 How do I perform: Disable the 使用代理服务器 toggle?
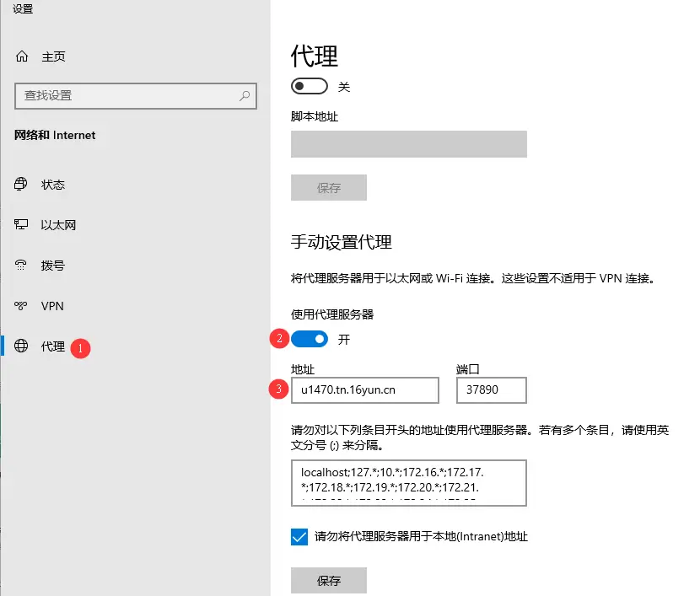click(x=310, y=339)
